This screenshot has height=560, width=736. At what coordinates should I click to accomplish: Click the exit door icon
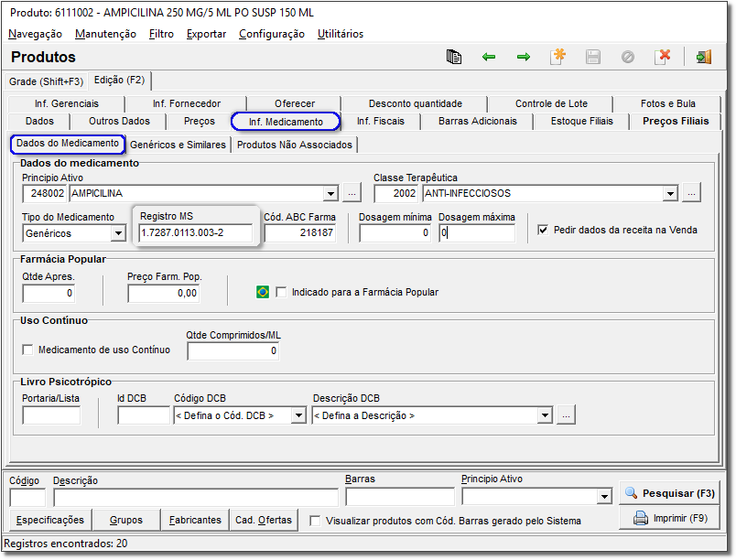pos(704,57)
